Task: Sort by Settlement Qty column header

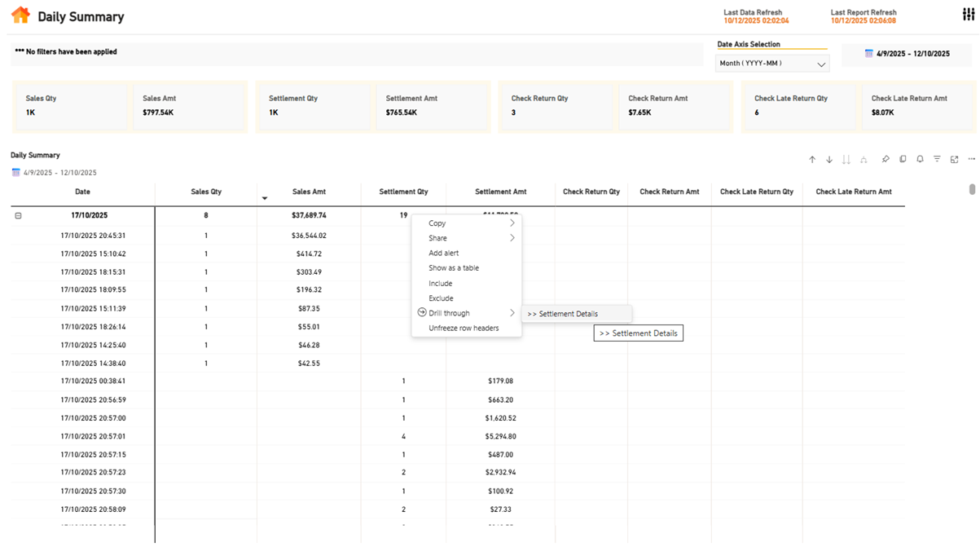Action: [x=403, y=192]
